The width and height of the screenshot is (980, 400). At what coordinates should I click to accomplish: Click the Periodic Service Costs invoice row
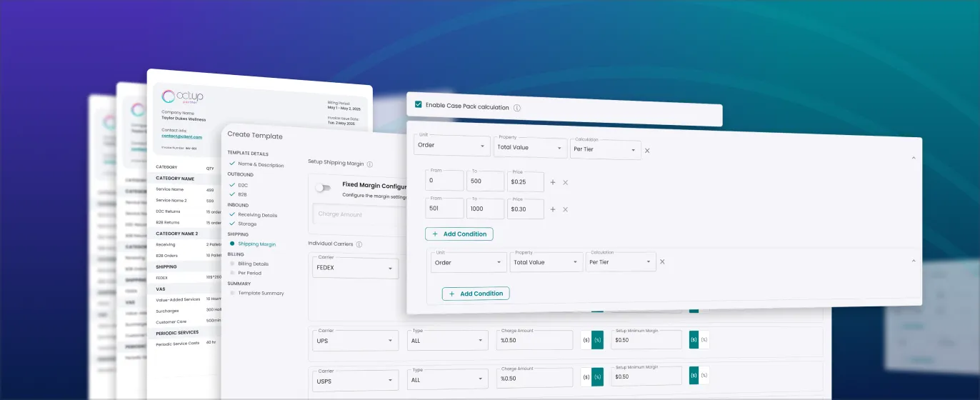(187, 344)
